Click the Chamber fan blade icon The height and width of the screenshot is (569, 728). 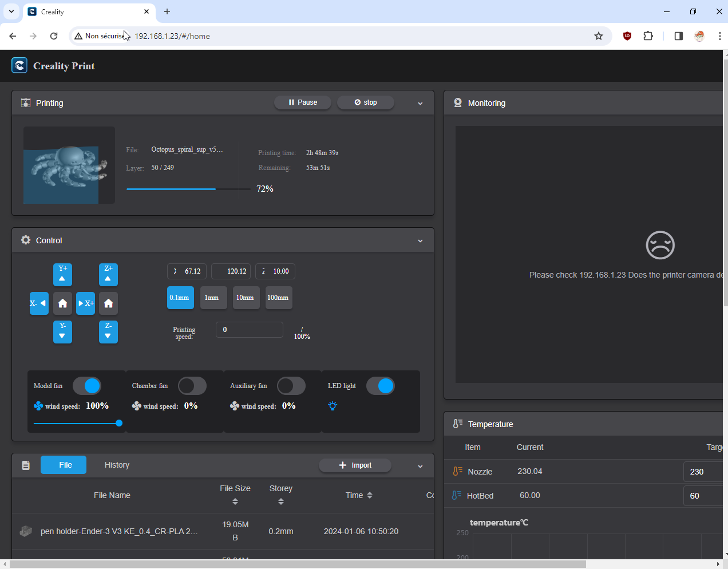click(x=137, y=406)
